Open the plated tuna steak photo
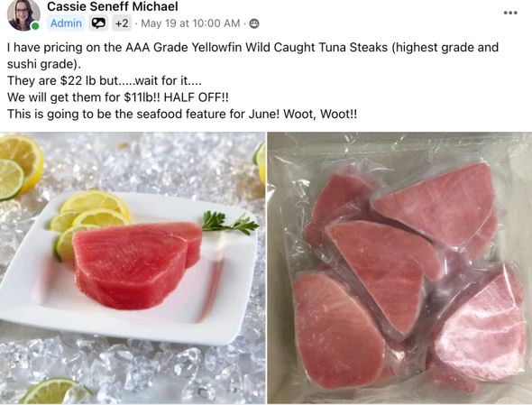 pyautogui.click(x=133, y=268)
